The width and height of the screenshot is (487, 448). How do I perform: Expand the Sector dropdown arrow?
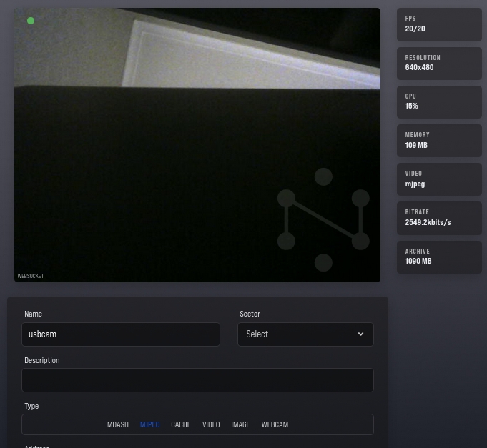point(360,334)
